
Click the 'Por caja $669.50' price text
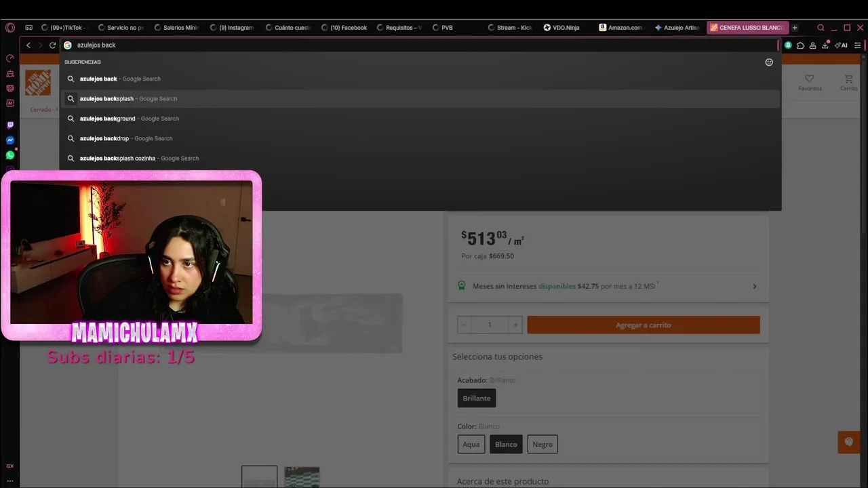488,256
